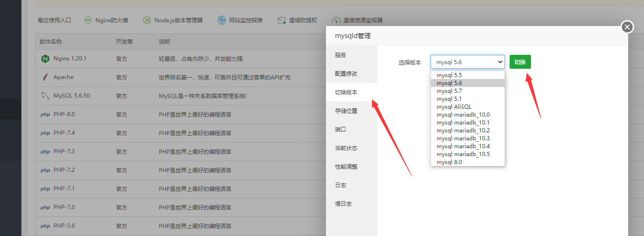Click PHP-7.0 software name
Image resolution: width=644 pixels, height=236 pixels.
(64, 207)
